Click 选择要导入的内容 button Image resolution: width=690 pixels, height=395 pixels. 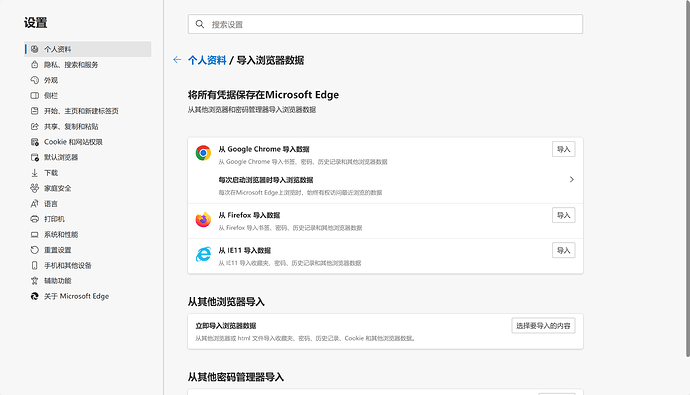click(x=543, y=326)
